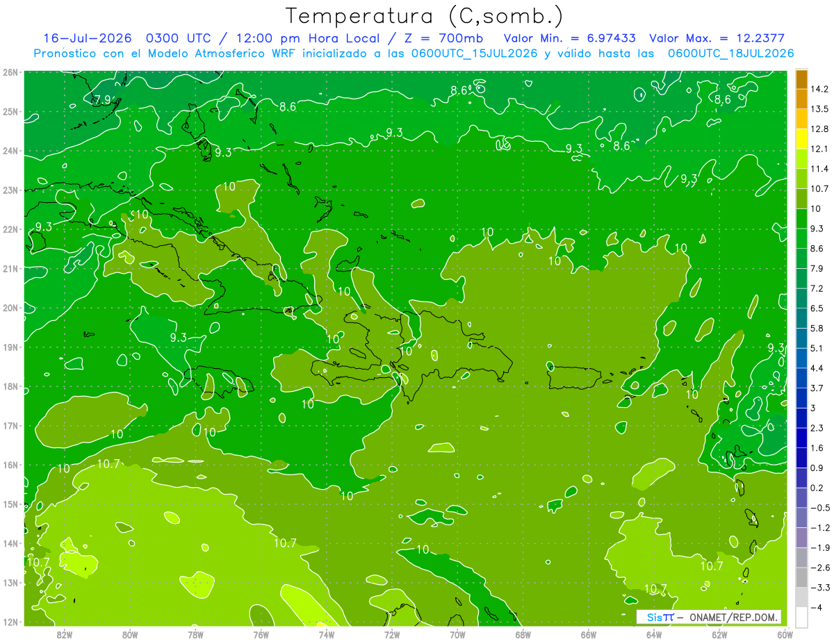Click the "26N" latitude axis label
Image resolution: width=834 pixels, height=644 pixels.
tap(10, 72)
